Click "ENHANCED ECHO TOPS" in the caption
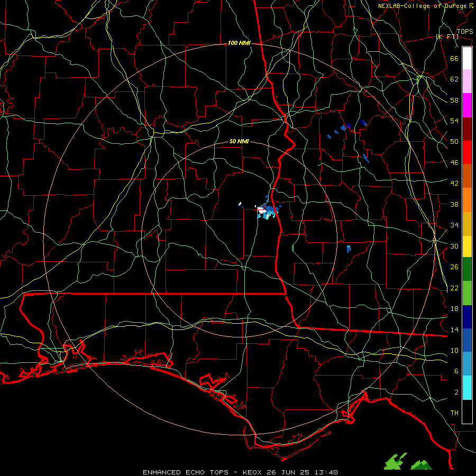 pyautogui.click(x=186, y=472)
